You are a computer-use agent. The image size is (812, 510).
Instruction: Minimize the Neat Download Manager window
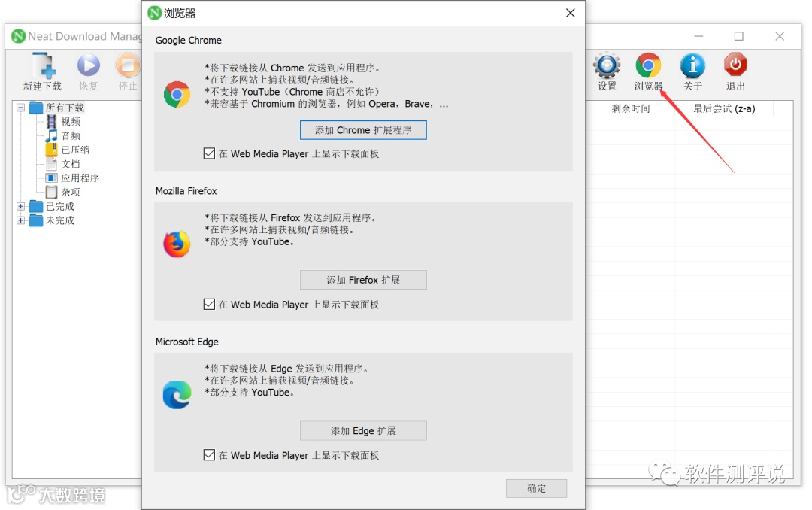[698, 36]
